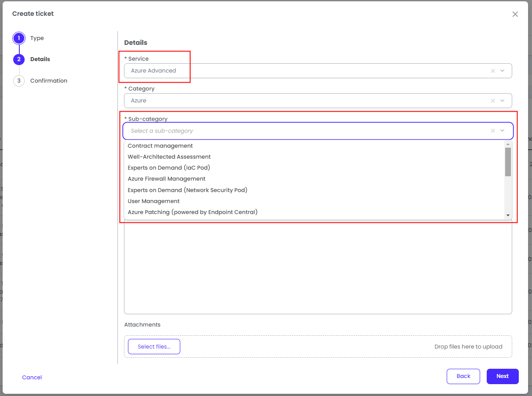
Task: Expand the Category dropdown arrow
Action: point(503,101)
